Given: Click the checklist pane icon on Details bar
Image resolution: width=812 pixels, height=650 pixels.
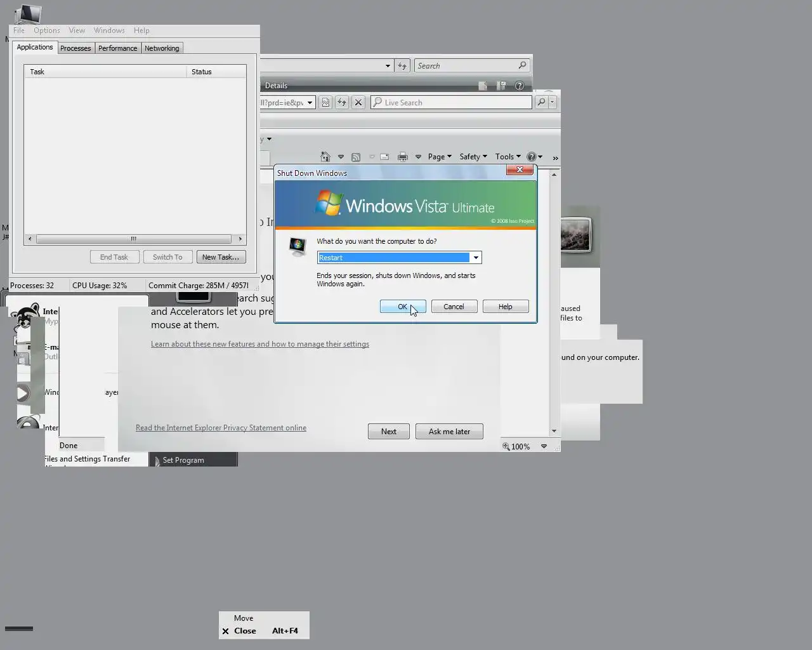Looking at the screenshot, I should (501, 86).
